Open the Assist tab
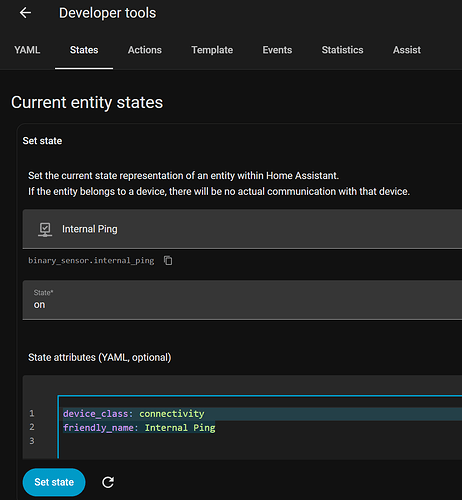 click(x=407, y=50)
